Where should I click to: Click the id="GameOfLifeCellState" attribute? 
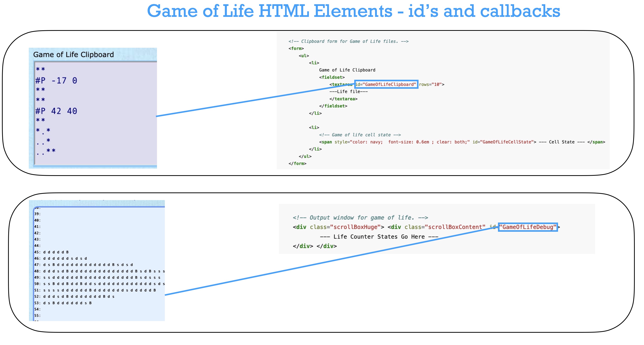click(x=503, y=142)
